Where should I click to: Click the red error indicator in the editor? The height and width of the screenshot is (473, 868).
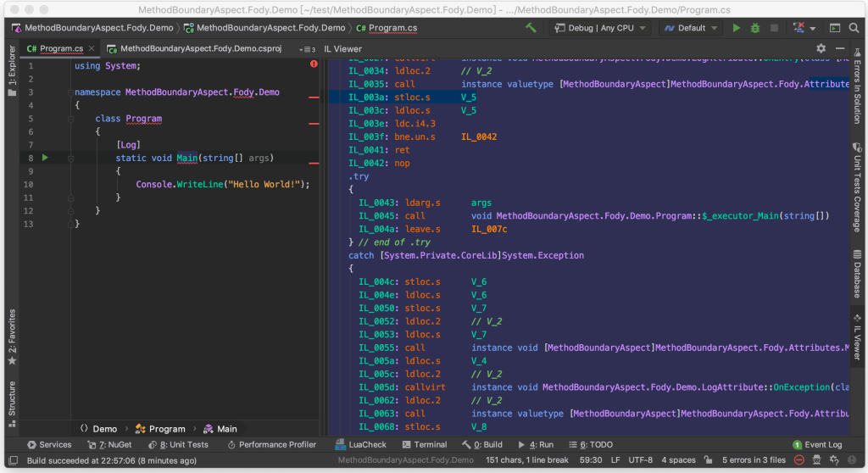point(314,64)
